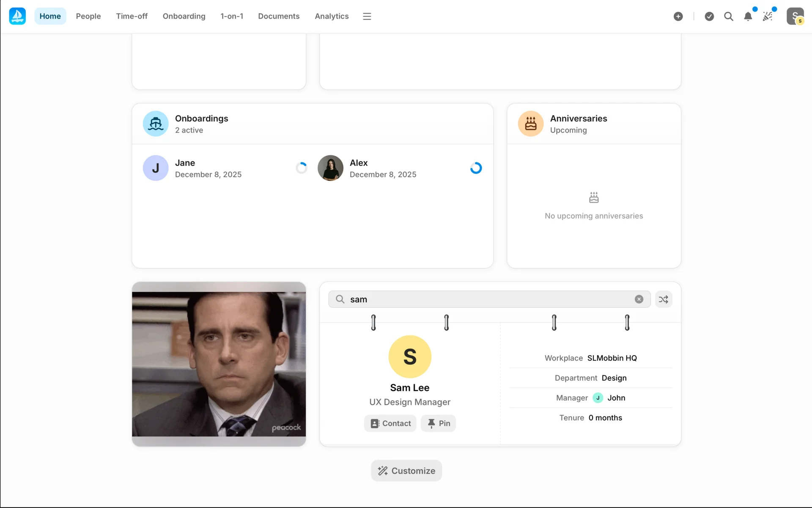812x508 pixels.
Task: Click manager John's link
Action: (x=616, y=398)
